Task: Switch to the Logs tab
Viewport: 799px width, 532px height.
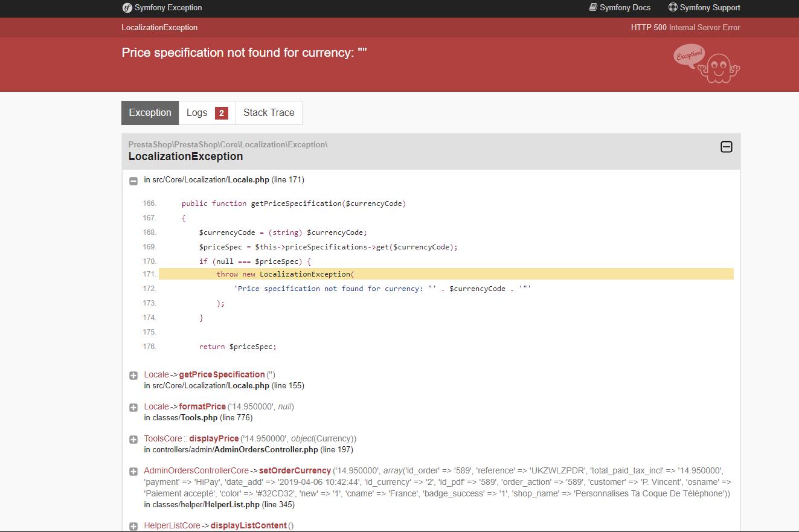Action: 207,113
